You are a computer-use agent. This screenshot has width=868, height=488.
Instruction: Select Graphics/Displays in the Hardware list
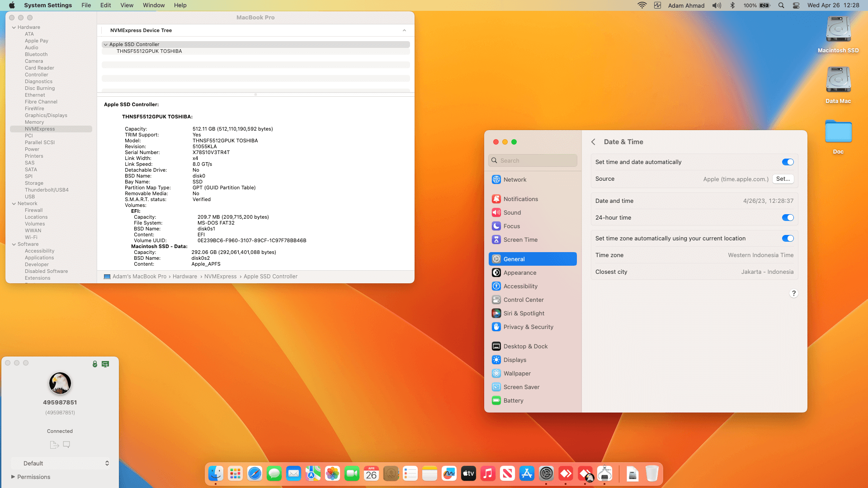pos(46,116)
